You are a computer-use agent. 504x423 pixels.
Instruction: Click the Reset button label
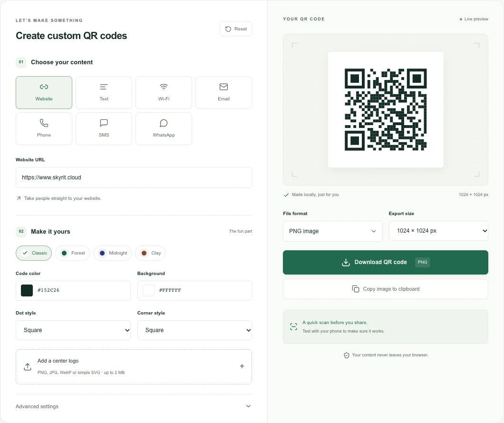[241, 29]
